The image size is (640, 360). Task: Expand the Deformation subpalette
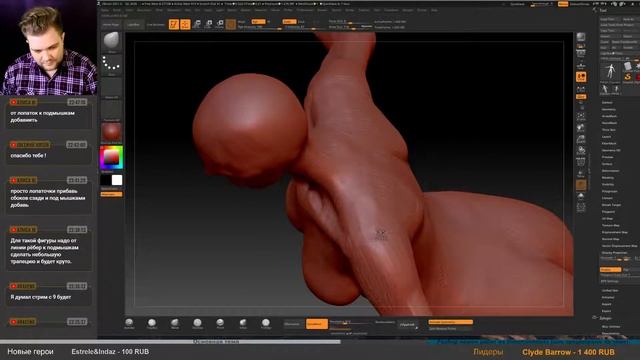tap(610, 171)
